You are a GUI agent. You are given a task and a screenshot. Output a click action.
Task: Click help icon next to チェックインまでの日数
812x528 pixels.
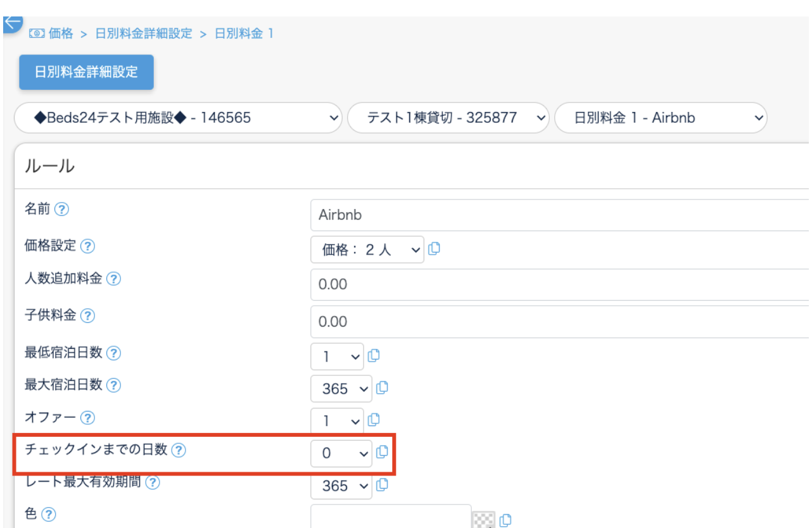(x=179, y=450)
